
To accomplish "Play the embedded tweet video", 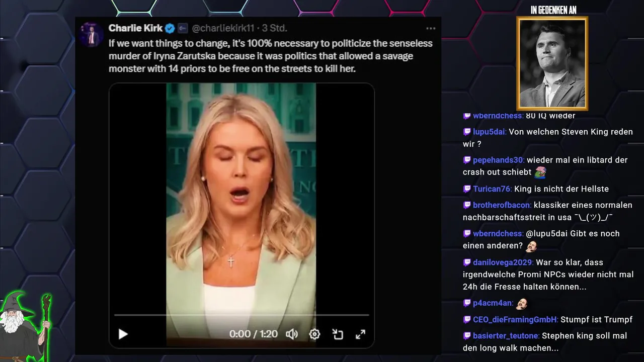I will [123, 334].
